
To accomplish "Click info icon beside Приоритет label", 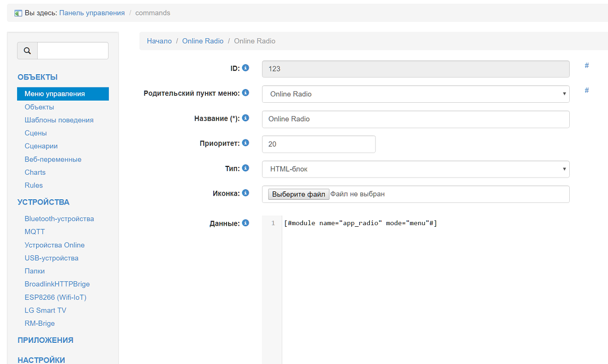I will click(246, 143).
